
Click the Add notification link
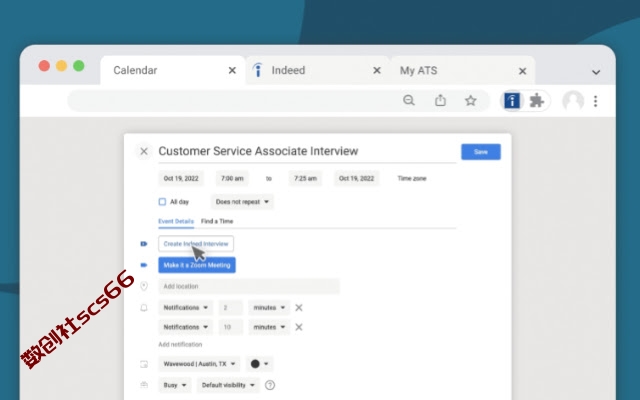coord(180,344)
